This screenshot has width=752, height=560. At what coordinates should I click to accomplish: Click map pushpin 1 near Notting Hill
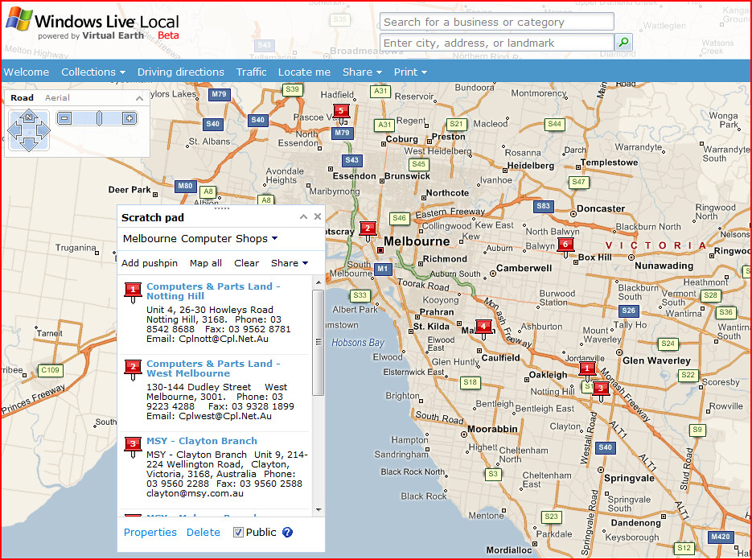(x=587, y=372)
